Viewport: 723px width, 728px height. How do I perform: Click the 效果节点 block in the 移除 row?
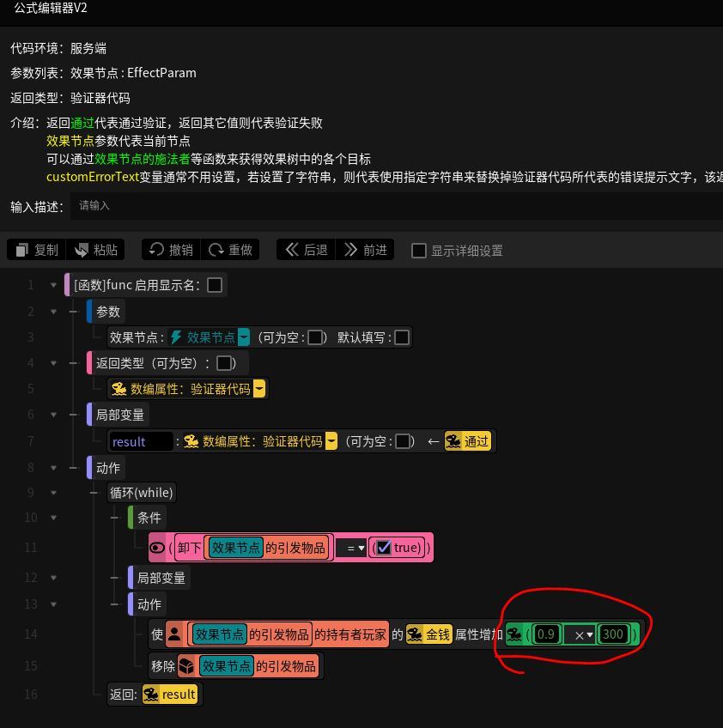point(226,666)
